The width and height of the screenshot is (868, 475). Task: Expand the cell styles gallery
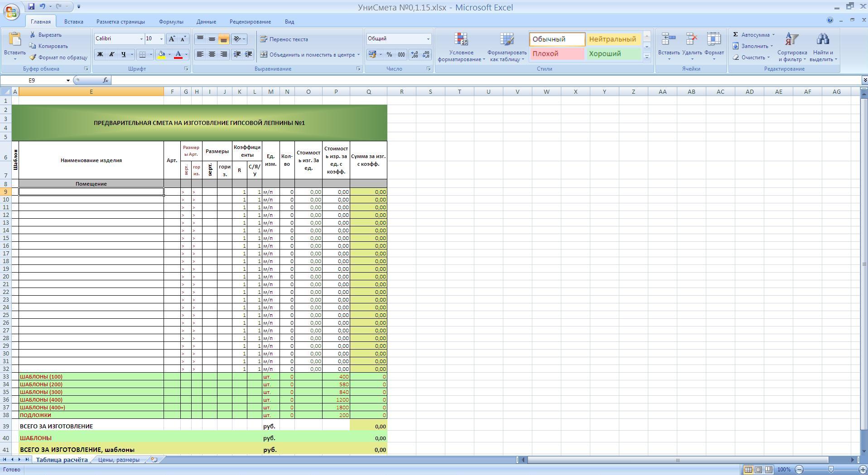(x=647, y=57)
